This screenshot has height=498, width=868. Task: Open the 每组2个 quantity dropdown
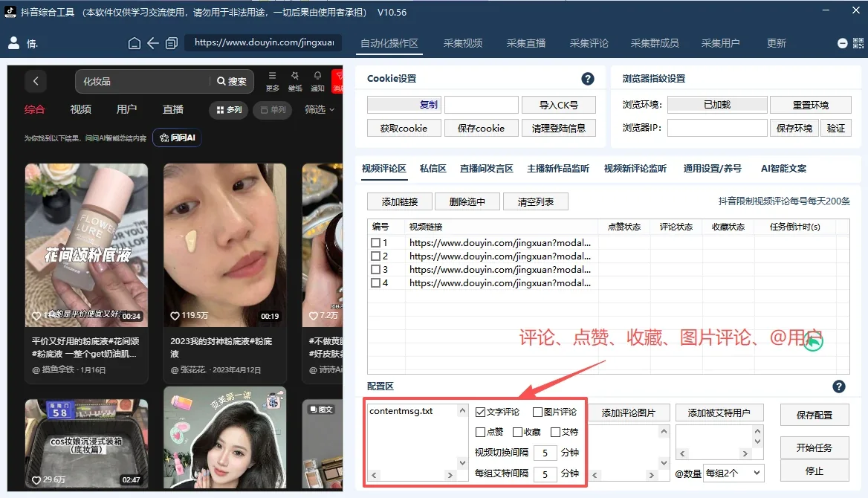(x=733, y=473)
